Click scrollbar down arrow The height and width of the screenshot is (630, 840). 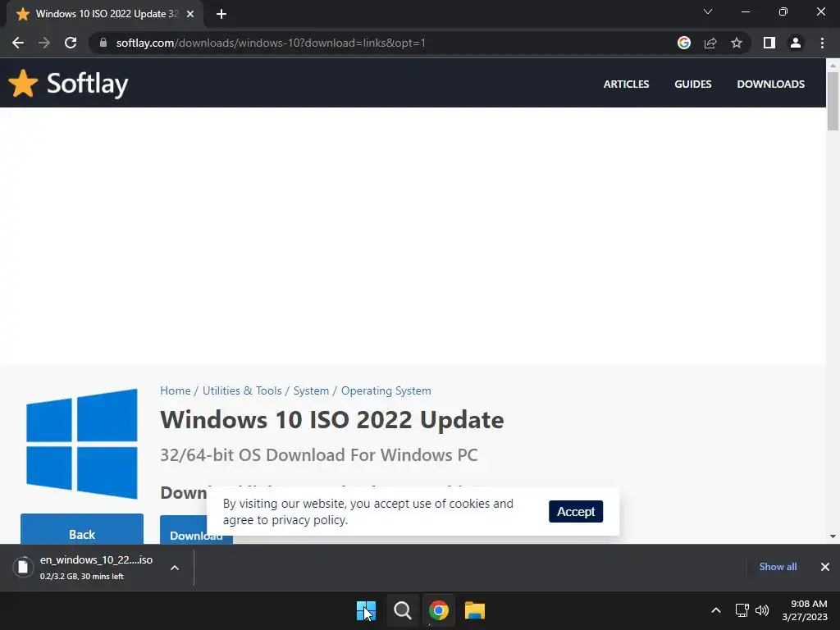tap(833, 536)
